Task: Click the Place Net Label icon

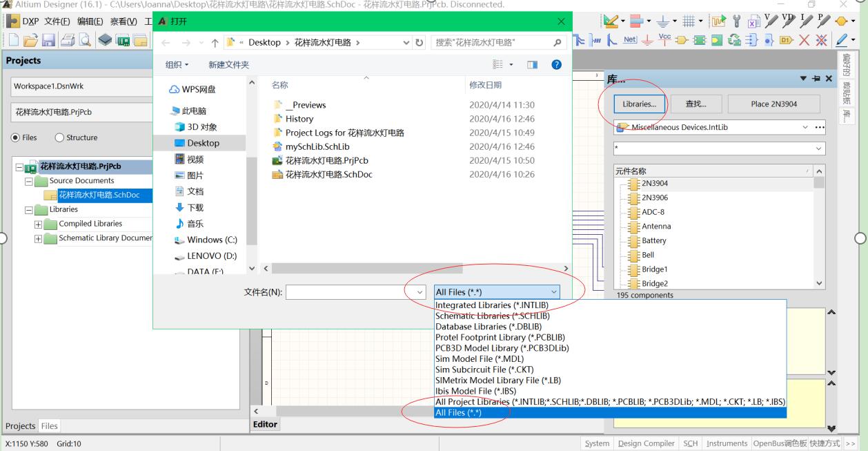Action: coord(629,40)
